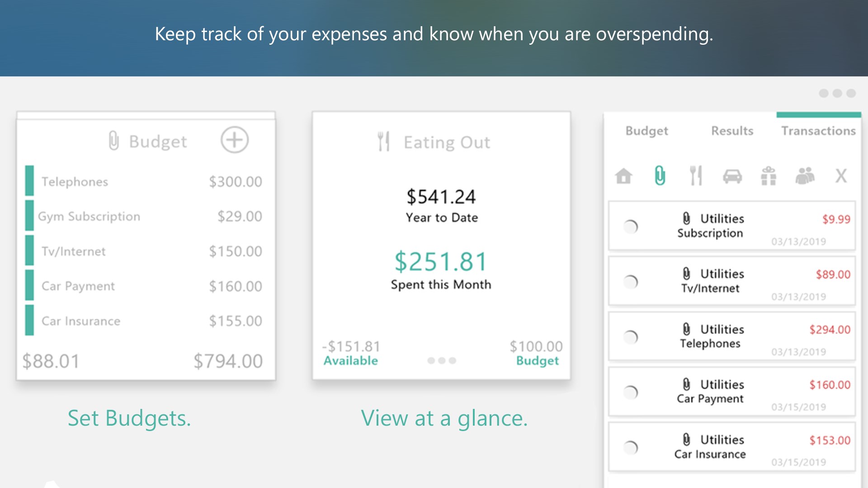Click the teal bar beside Car Insurance
868x488 pixels.
click(x=29, y=320)
